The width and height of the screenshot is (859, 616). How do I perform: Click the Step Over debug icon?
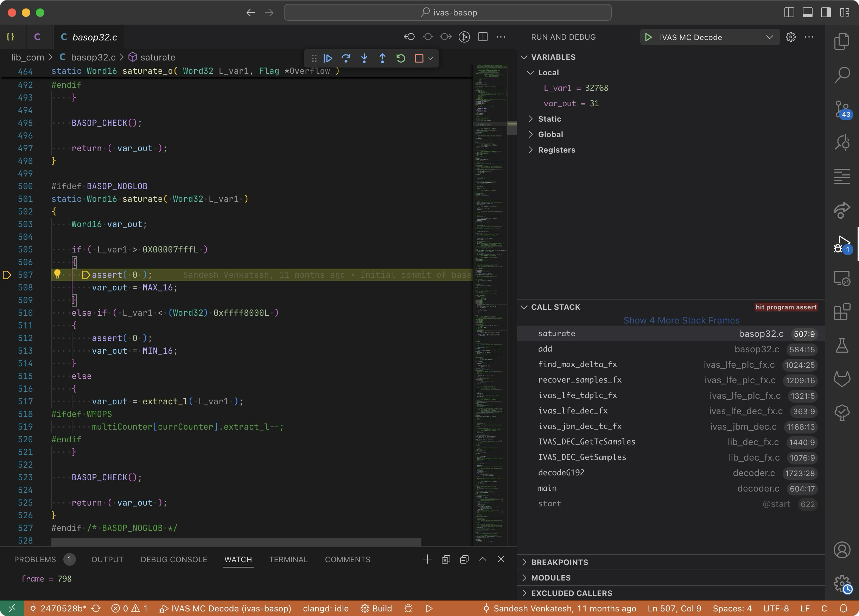346,58
